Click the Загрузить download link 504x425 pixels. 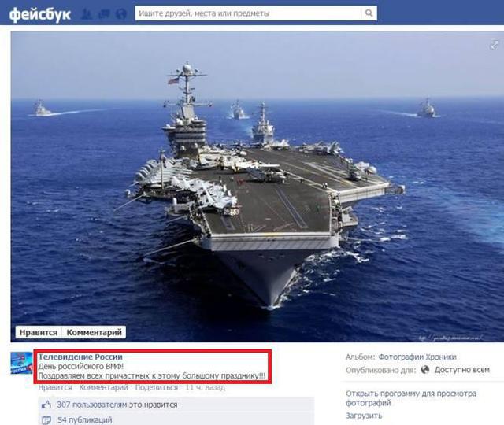[x=364, y=416]
